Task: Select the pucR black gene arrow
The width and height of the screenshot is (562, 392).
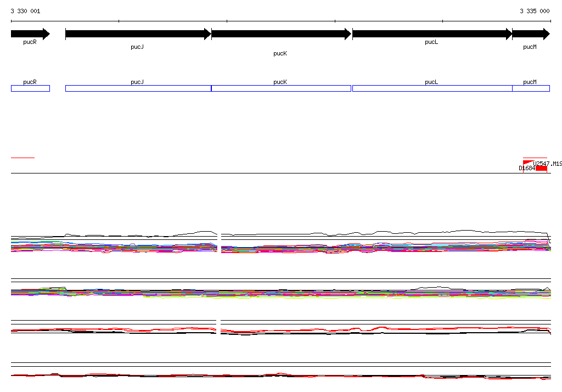Action: pos(31,34)
